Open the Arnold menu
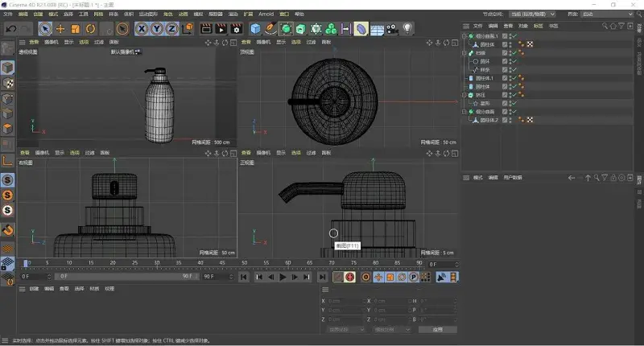 (266, 14)
